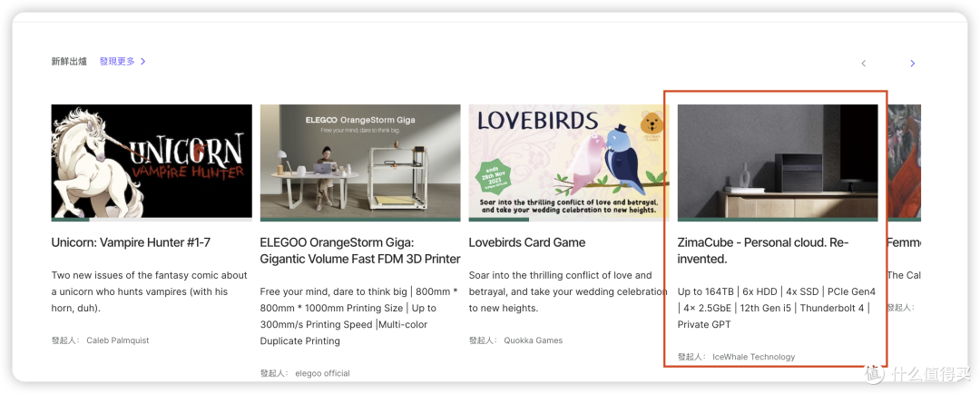Click the 新鮮出爐 section heading

pos(69,62)
